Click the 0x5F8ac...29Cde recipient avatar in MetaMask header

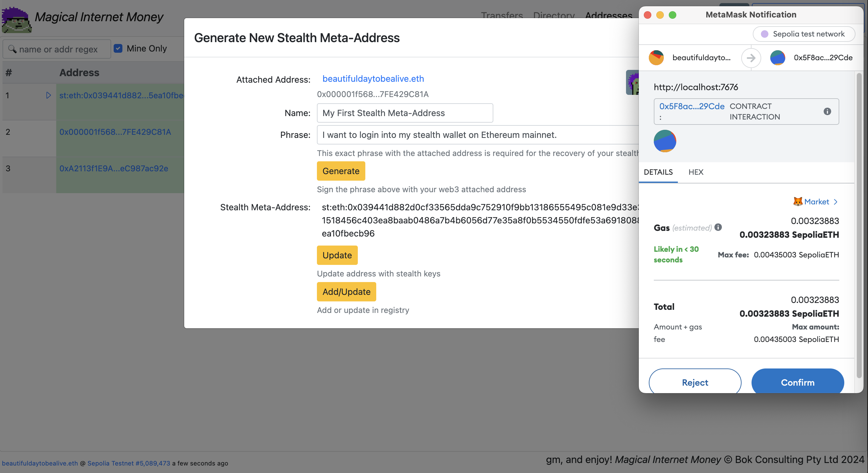[777, 58]
